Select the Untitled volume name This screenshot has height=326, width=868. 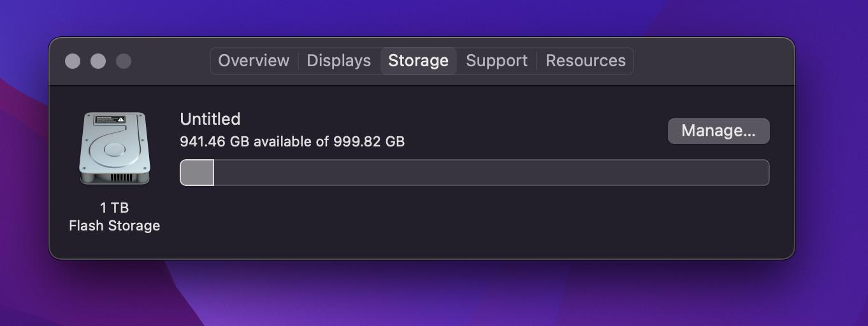210,119
